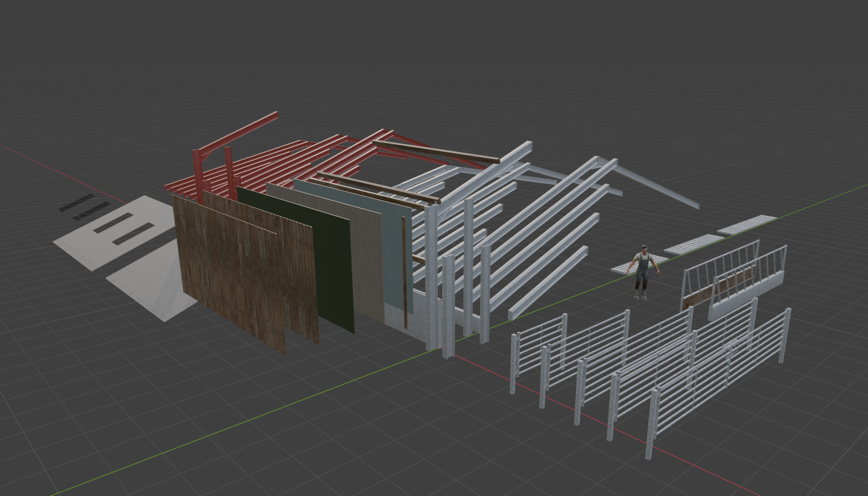The height and width of the screenshot is (496, 868).
Task: Select the topmost brown wooden roof beam
Action: [x=436, y=152]
